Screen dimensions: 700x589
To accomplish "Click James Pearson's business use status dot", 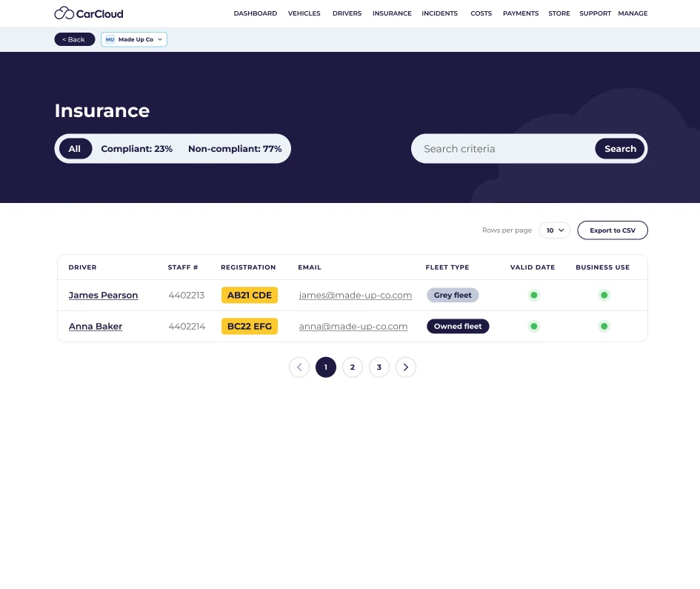I will pyautogui.click(x=604, y=295).
